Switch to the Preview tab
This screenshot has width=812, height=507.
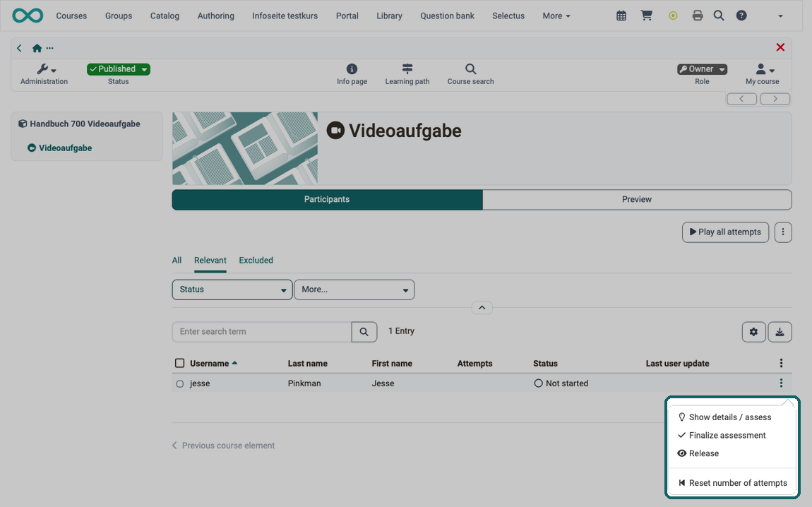636,199
